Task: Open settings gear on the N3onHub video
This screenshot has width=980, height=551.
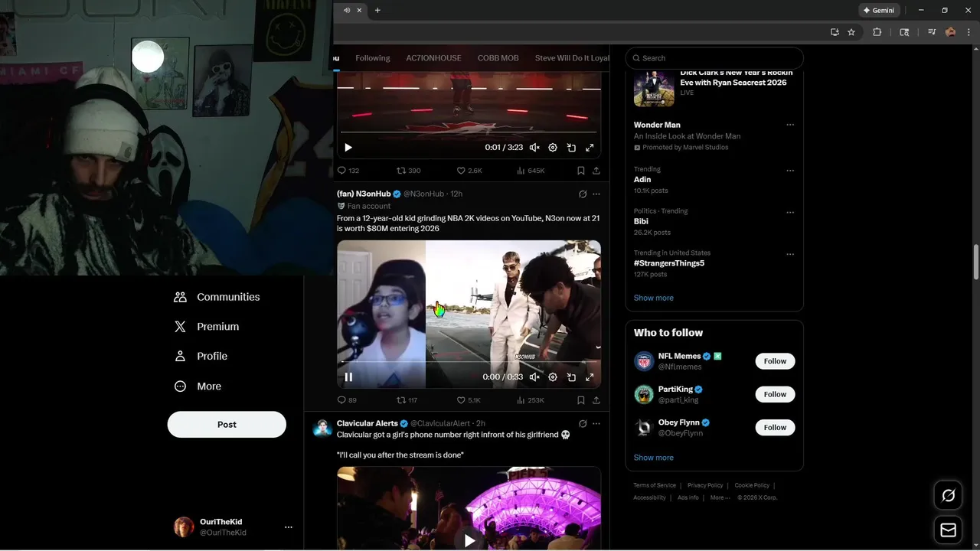Action: tap(553, 377)
